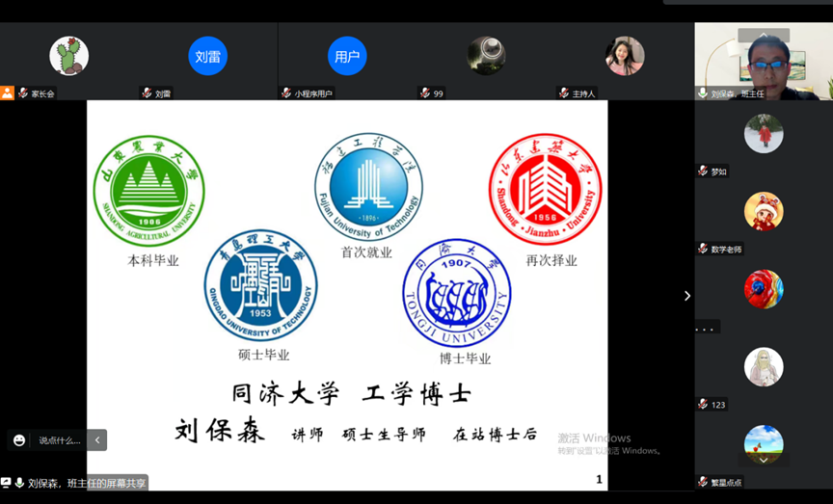Click the '硕士毕业' caption on slide
Image resolution: width=833 pixels, height=504 pixels.
pos(263,355)
